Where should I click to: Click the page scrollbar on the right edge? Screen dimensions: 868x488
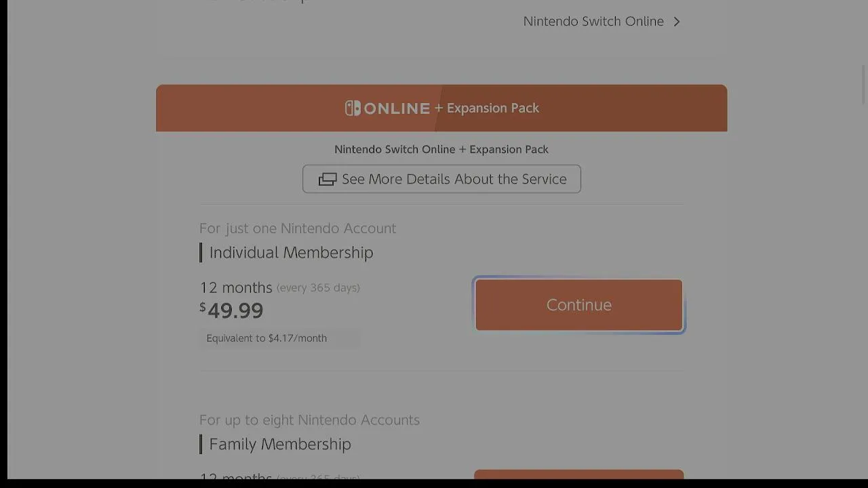tap(863, 85)
